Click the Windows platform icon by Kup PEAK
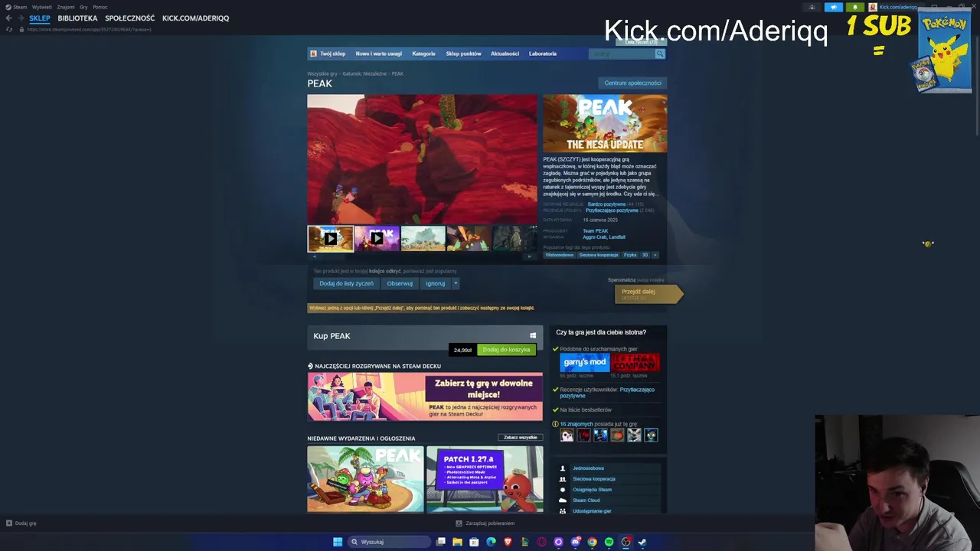 coord(533,336)
